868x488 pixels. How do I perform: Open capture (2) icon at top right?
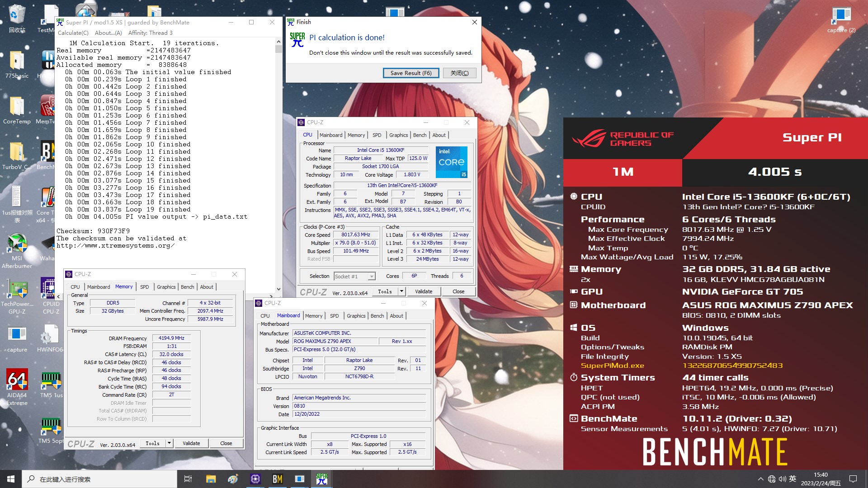pyautogui.click(x=841, y=19)
